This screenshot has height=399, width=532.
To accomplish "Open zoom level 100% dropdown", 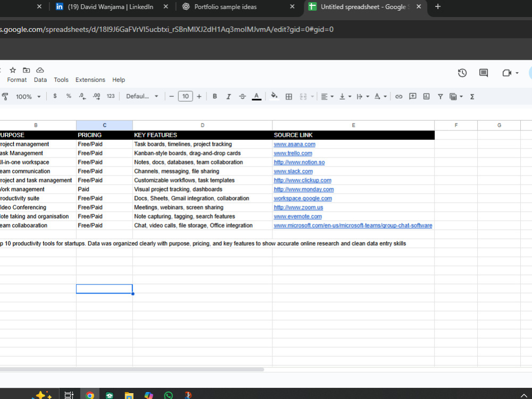I will pyautogui.click(x=28, y=97).
